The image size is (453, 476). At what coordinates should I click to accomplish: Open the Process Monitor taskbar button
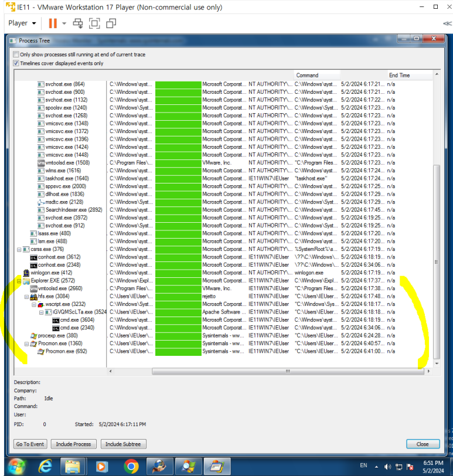coord(217,466)
